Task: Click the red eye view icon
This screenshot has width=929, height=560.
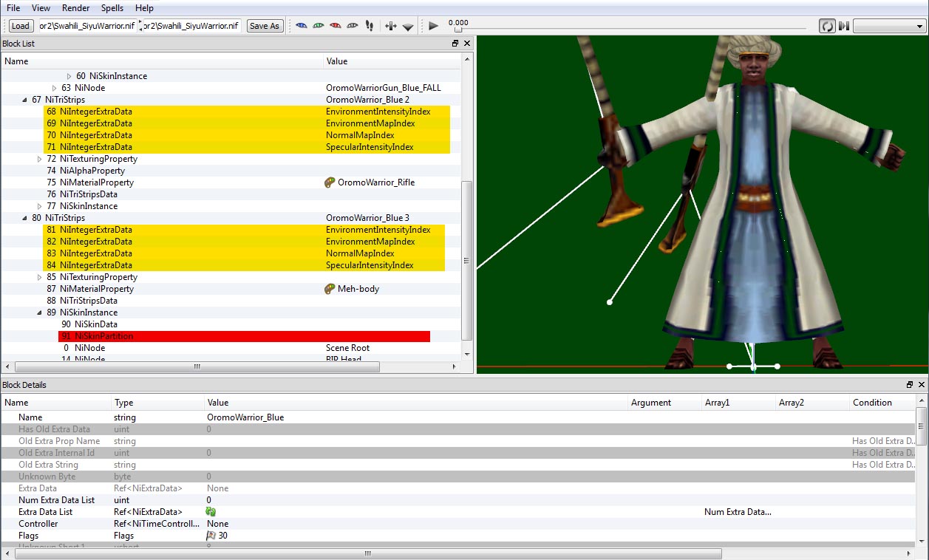Action: [x=336, y=26]
